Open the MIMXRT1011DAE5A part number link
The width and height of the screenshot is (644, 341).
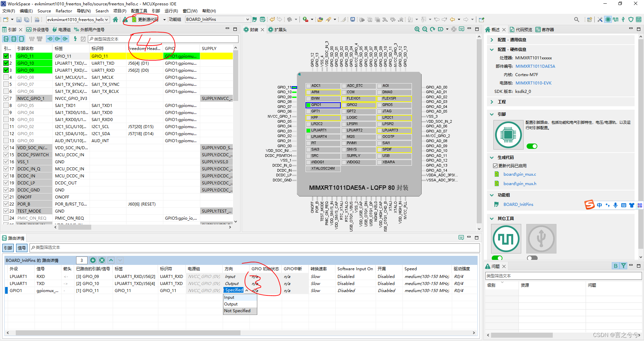(x=535, y=66)
